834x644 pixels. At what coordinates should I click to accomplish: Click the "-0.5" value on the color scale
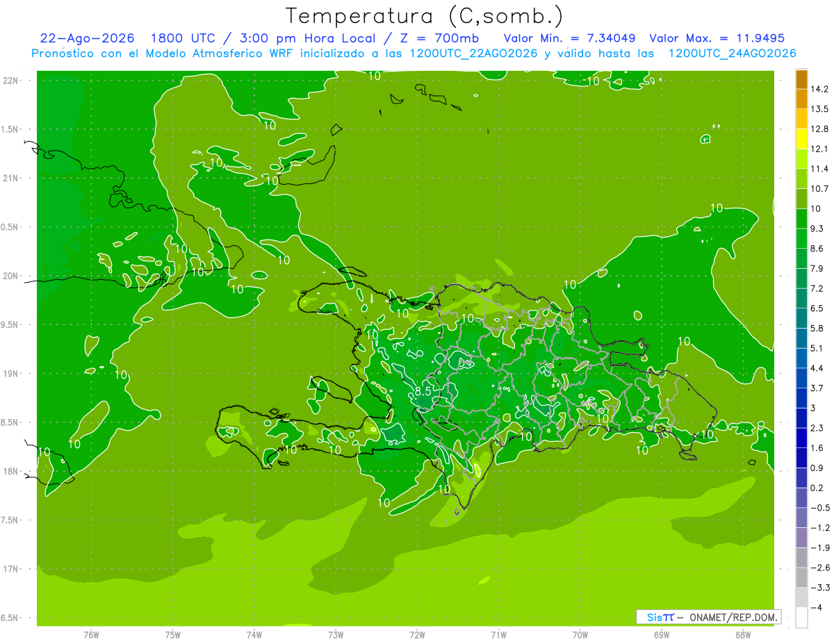(x=819, y=508)
